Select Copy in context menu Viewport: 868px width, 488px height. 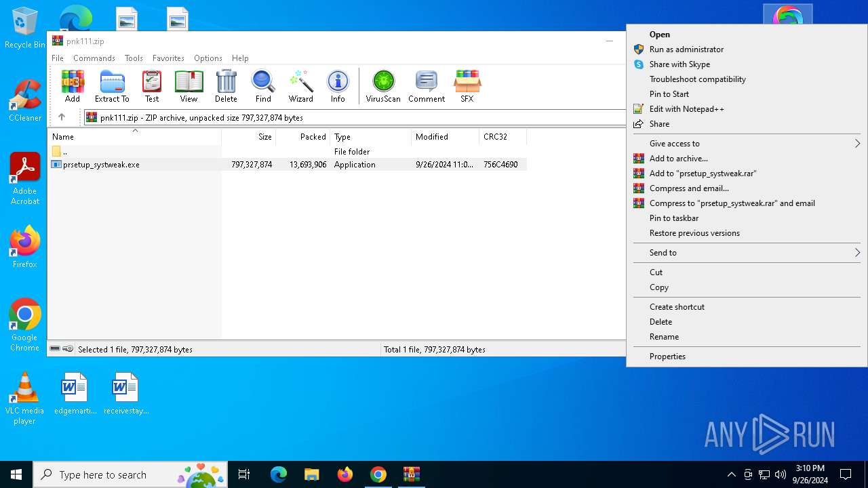[747, 287]
